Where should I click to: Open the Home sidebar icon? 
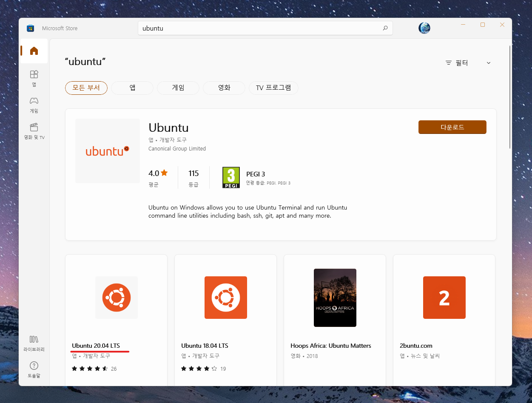(x=34, y=51)
